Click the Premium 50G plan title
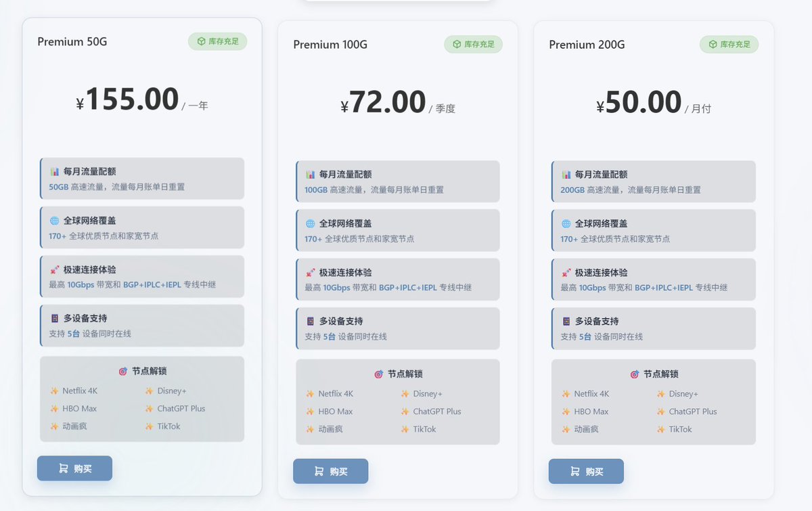This screenshot has height=511, width=812. click(x=72, y=42)
